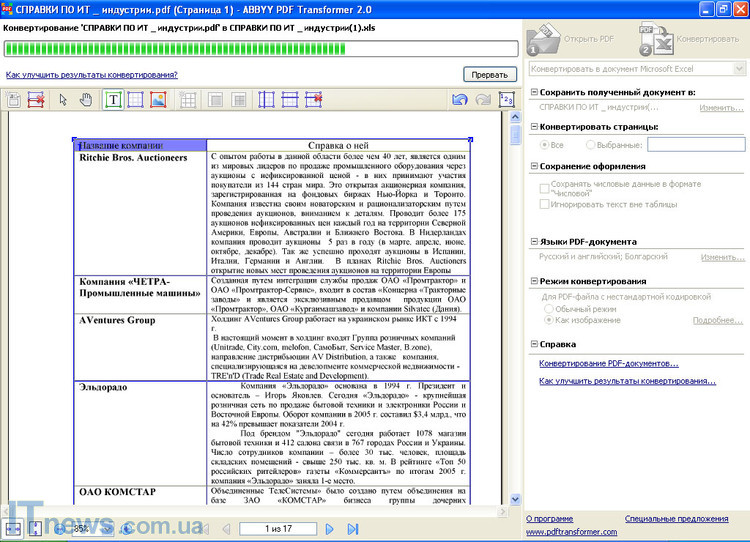Go to the next page arrow

click(330, 529)
